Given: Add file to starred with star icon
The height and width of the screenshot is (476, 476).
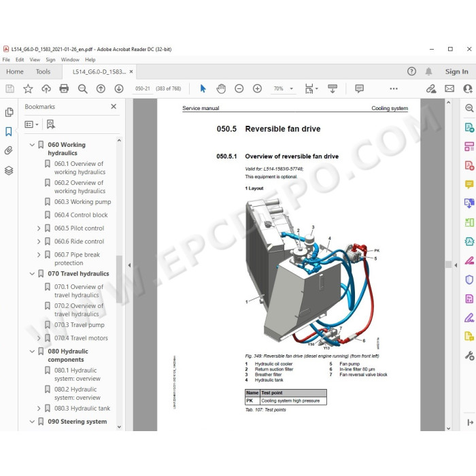Looking at the screenshot, I should coord(28,88).
